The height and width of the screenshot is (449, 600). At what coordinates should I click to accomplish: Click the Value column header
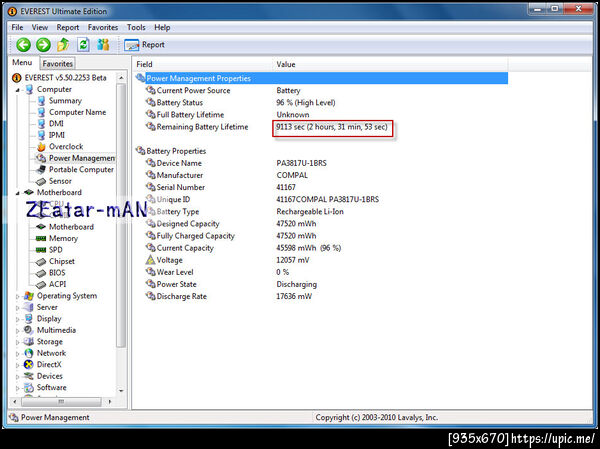[391, 64]
